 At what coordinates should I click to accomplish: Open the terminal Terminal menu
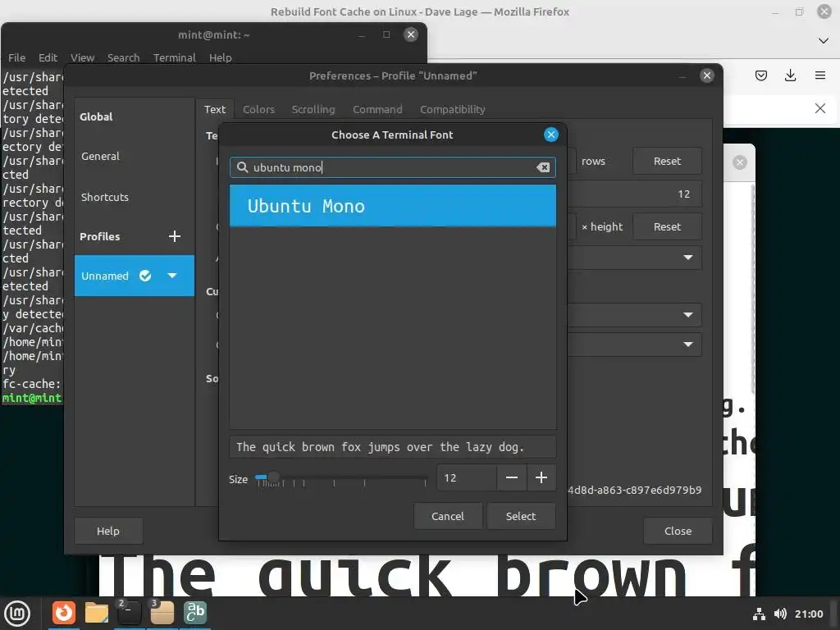coord(175,58)
